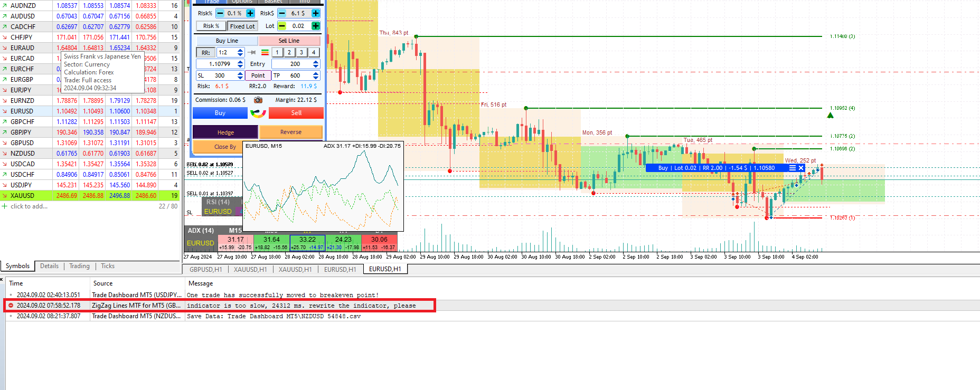
Task: Select take-profit button 2
Action: tap(289, 52)
